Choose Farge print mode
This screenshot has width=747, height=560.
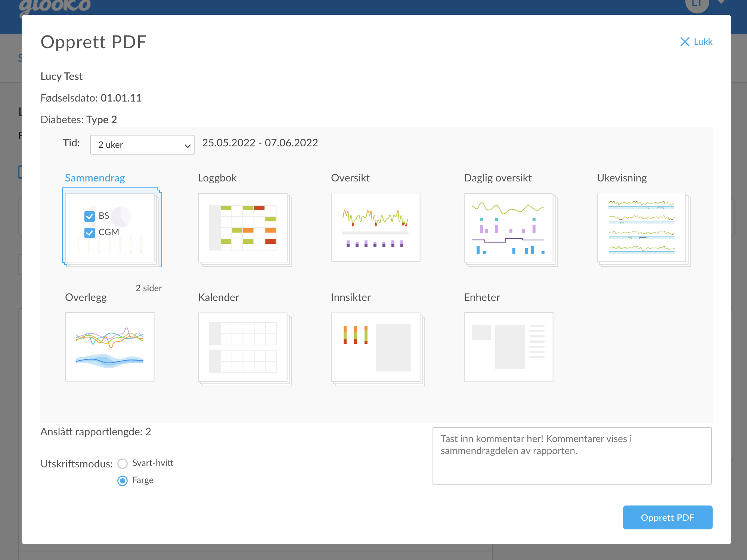coord(123,481)
